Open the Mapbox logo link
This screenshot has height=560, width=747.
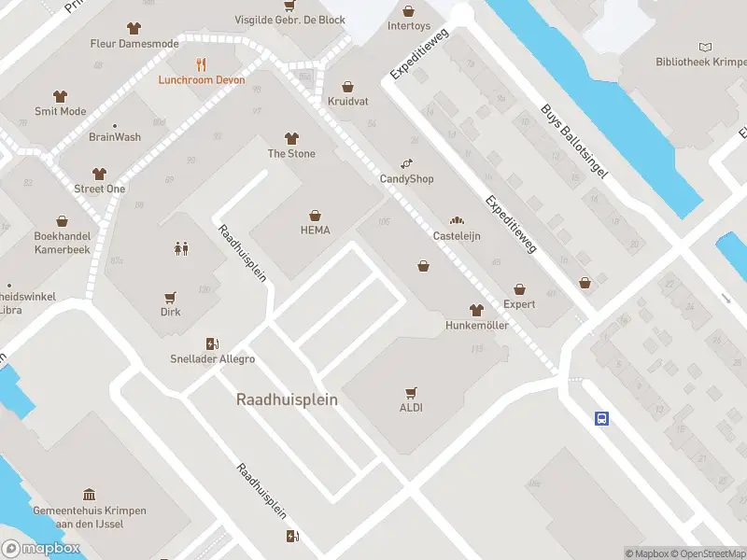click(40, 548)
